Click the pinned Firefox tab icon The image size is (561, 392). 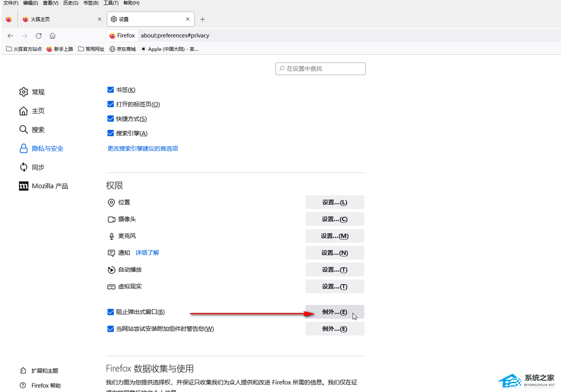[9, 19]
